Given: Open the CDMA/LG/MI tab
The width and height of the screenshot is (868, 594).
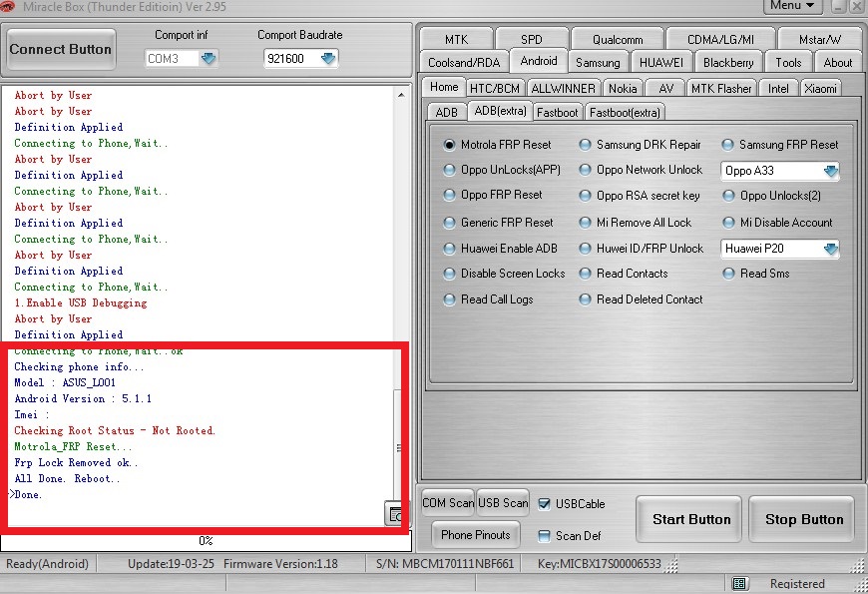Looking at the screenshot, I should (x=720, y=39).
